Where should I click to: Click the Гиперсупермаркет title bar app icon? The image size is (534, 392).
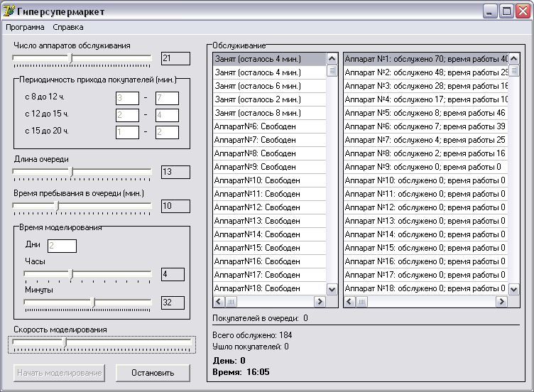pyautogui.click(x=9, y=11)
